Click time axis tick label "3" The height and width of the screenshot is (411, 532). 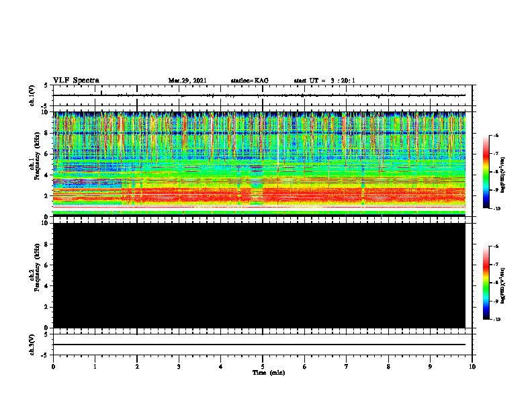click(179, 367)
